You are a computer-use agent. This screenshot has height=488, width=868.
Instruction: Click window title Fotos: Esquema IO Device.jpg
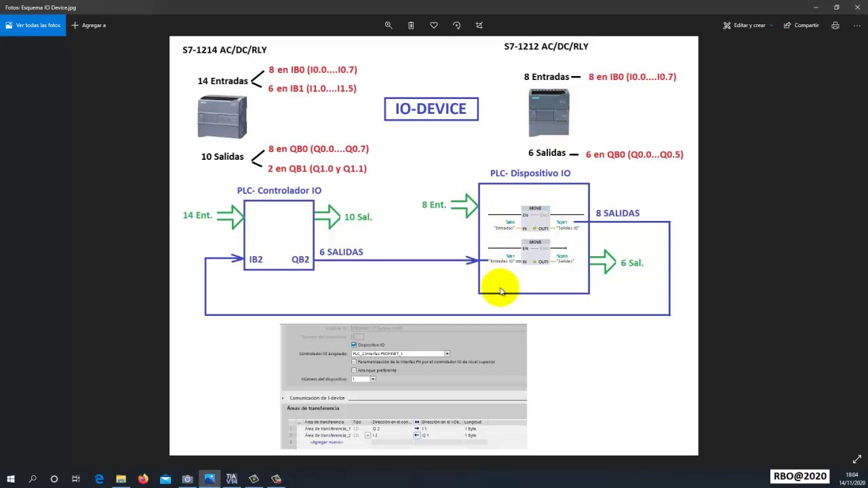point(41,7)
